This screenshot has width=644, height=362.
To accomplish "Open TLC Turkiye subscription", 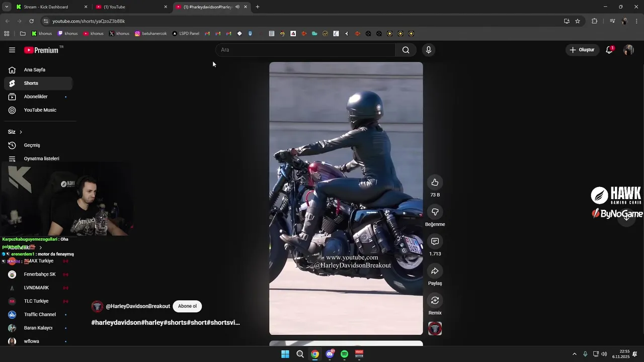I will [x=38, y=301].
